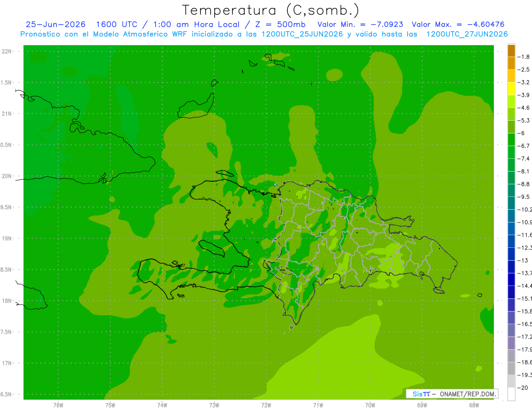Click the 21N latitude axis label

click(7, 114)
